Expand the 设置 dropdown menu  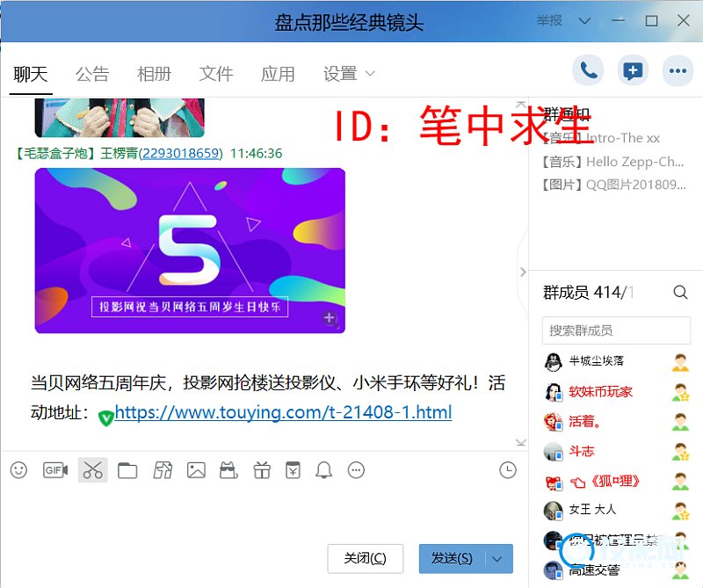(349, 74)
